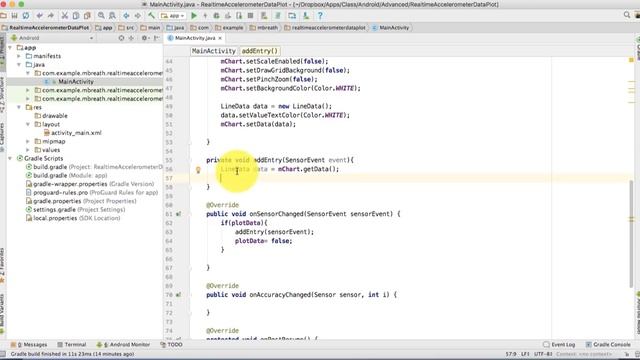The width and height of the screenshot is (640, 360).
Task: Click the yellow lightbulb intention icon at line 56
Action: (198, 170)
